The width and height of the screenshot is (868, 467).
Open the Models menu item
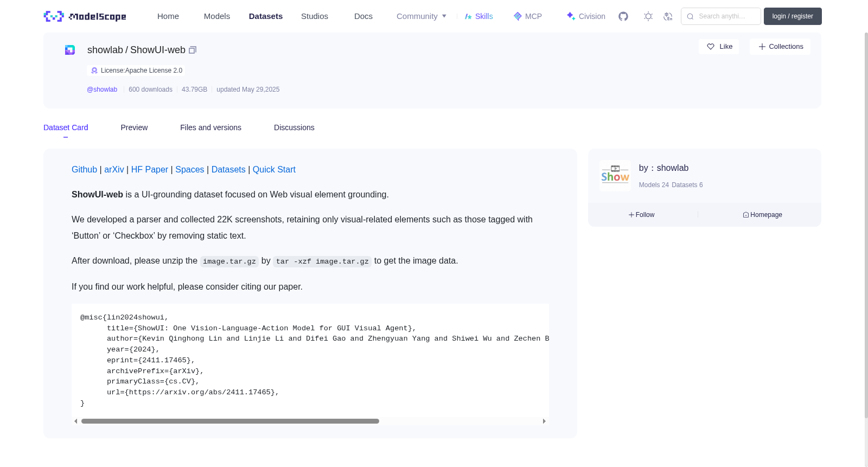pos(217,16)
